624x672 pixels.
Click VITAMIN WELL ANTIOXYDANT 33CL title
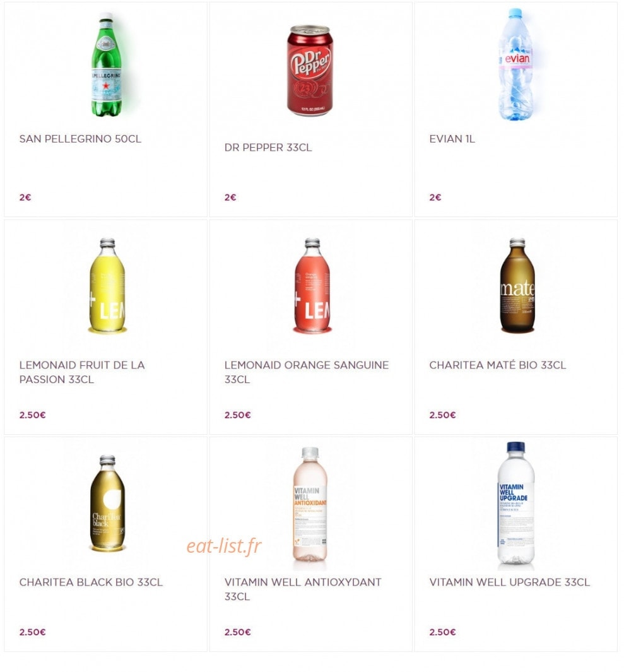pos(303,589)
